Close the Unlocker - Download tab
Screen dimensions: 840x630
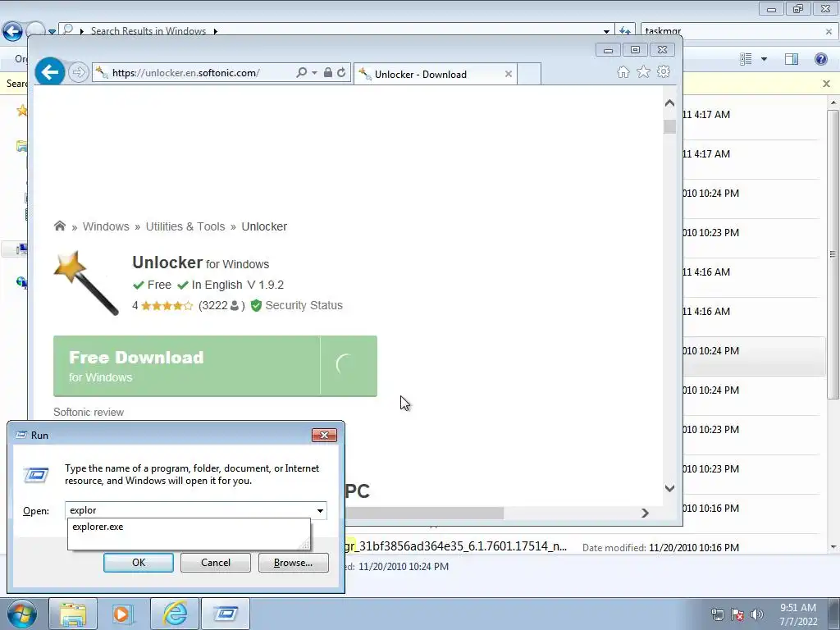[x=509, y=74]
